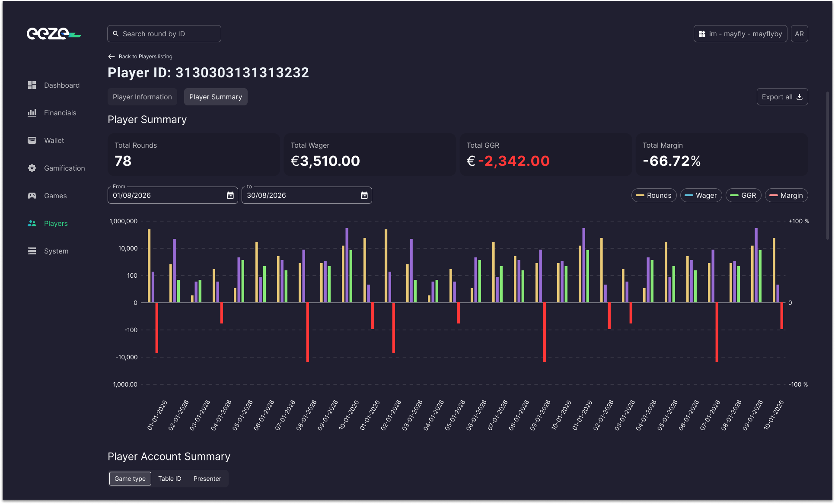Open the From date calendar picker
The image size is (835, 504).
tap(230, 195)
